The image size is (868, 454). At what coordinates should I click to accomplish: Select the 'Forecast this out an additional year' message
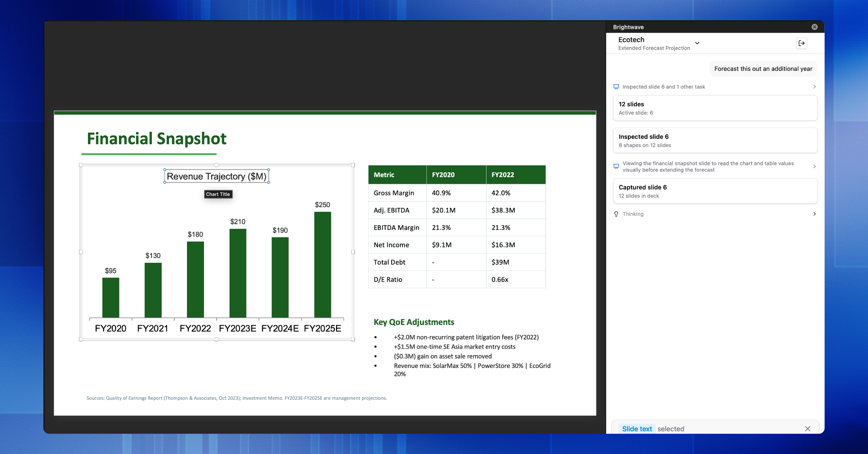pos(763,69)
